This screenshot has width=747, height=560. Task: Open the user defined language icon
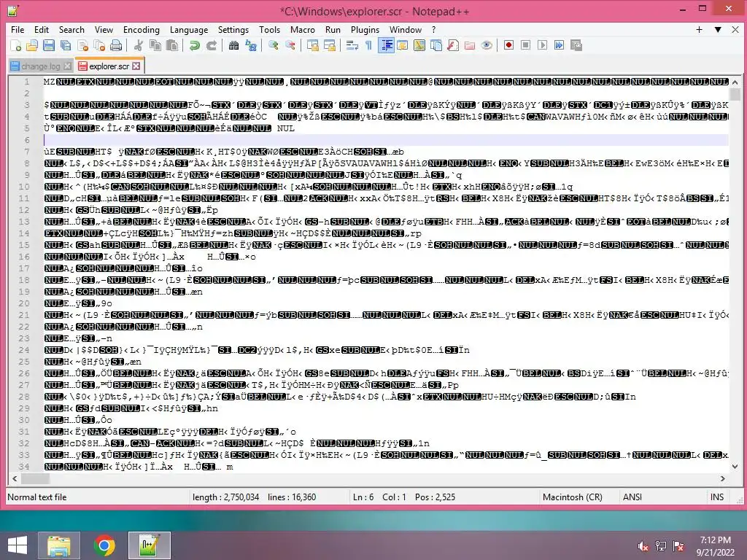point(403,45)
